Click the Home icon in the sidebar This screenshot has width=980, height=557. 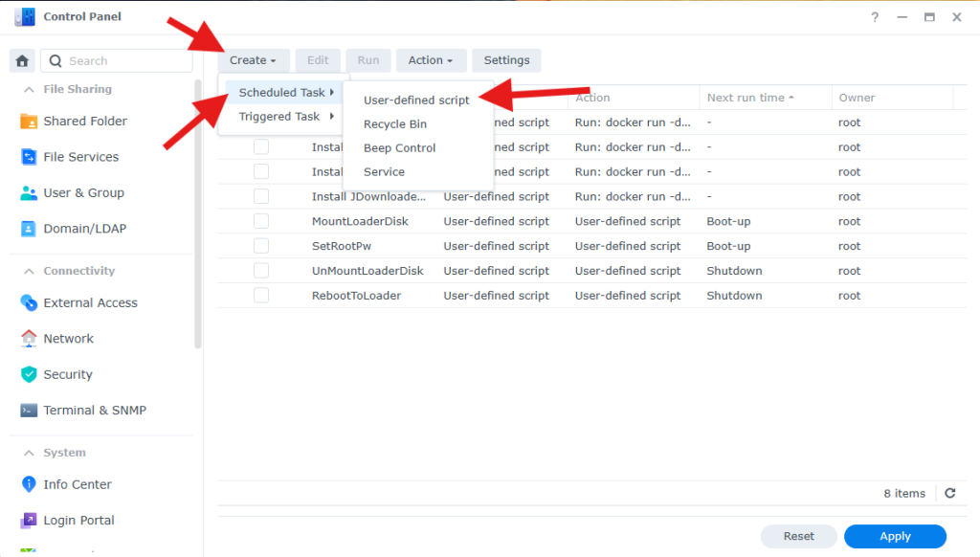tap(23, 60)
